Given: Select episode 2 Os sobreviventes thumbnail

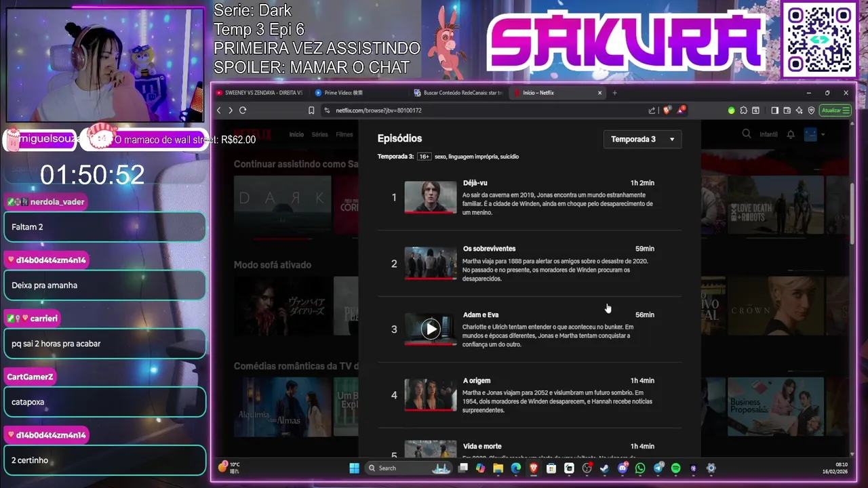Looking at the screenshot, I should pyautogui.click(x=431, y=264).
